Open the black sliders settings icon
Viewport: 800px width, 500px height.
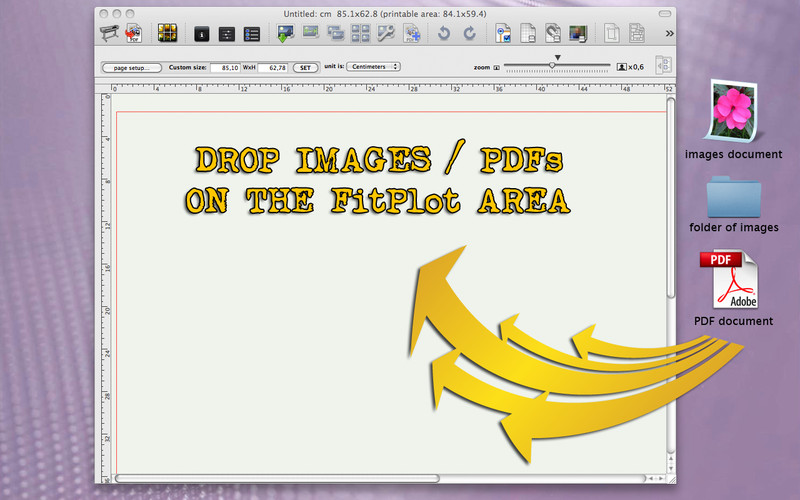click(x=227, y=34)
